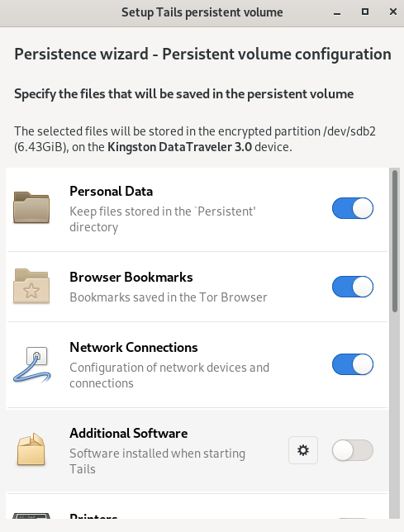Click the Additional Software row title
Image resolution: width=404 pixels, height=532 pixels.
tap(129, 433)
